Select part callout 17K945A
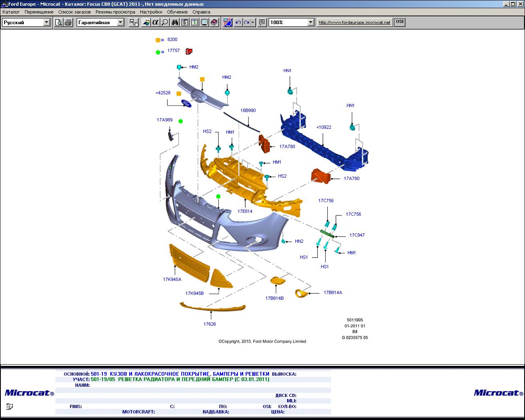The width and height of the screenshot is (525, 420). (x=172, y=279)
